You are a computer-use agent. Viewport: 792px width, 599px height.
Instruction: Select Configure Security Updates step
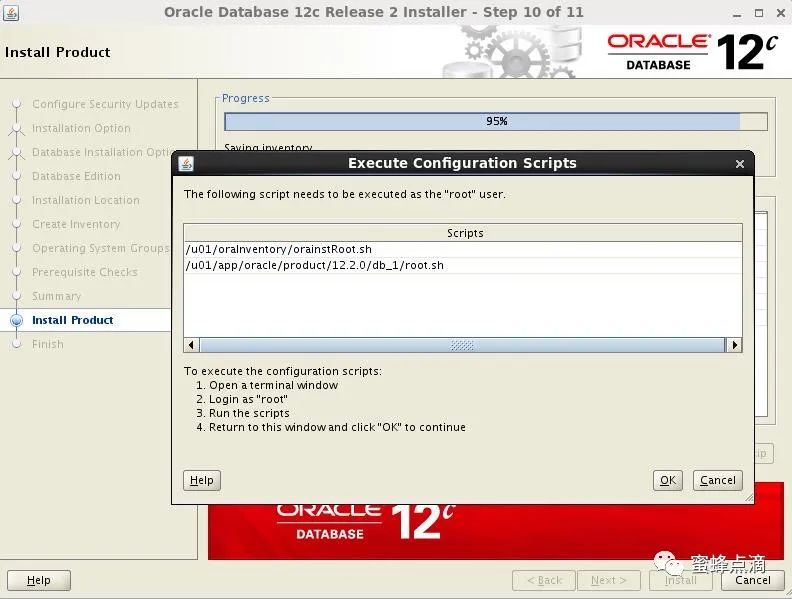pyautogui.click(x=105, y=104)
